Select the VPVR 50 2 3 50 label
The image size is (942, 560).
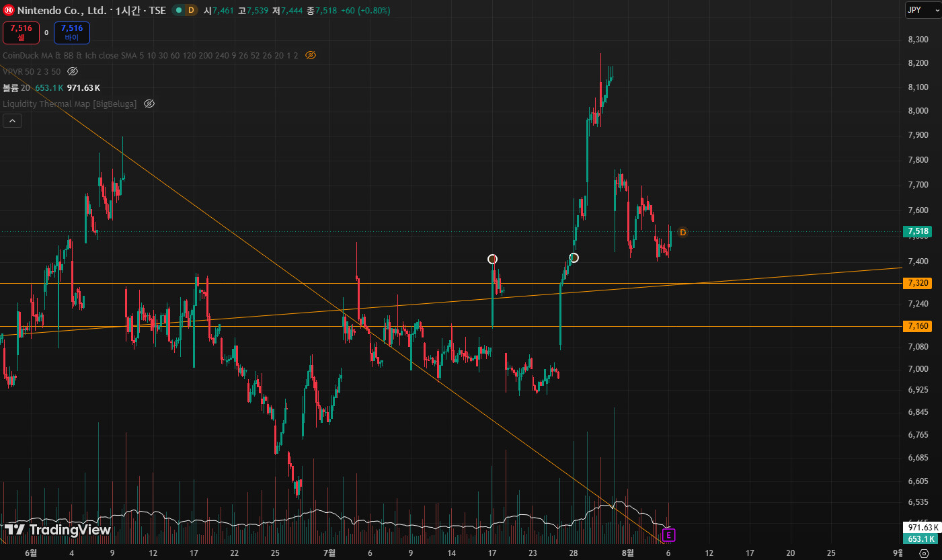[32, 71]
